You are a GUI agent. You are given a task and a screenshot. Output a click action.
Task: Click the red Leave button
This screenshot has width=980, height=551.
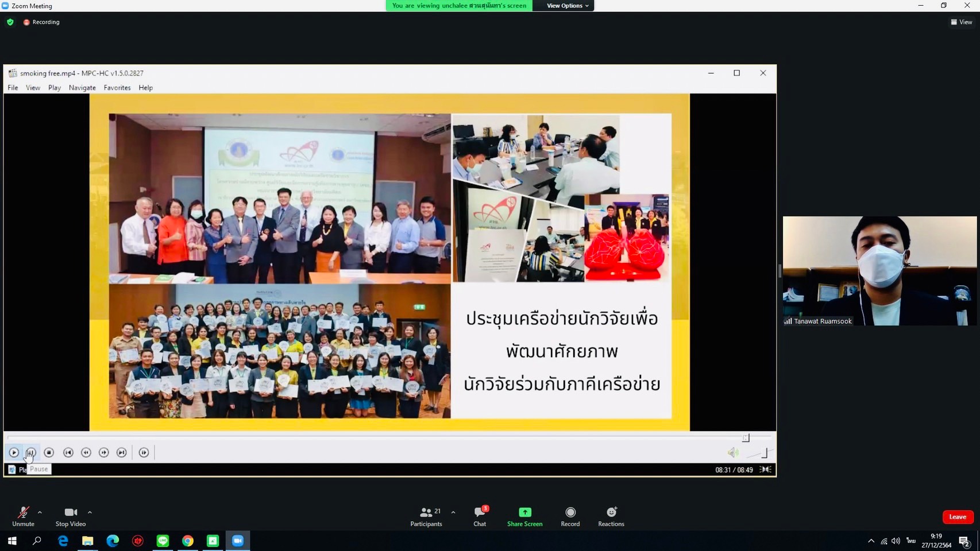pos(957,517)
